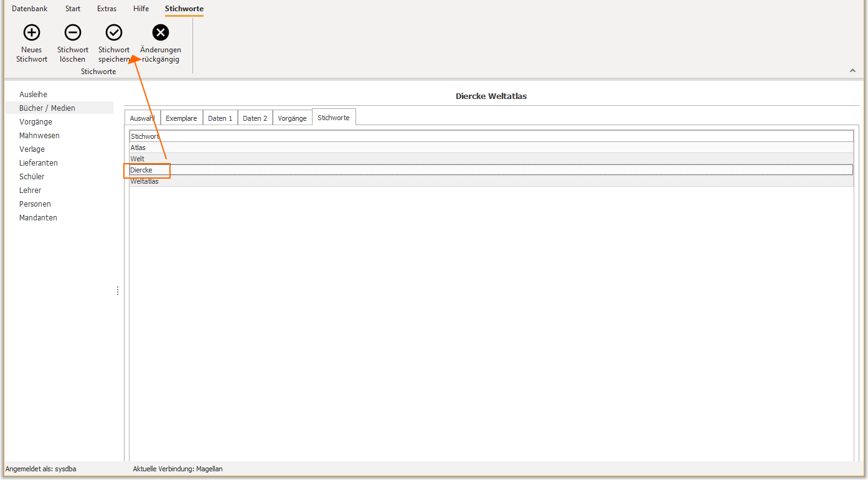This screenshot has width=868, height=480.
Task: Open the Daten 1 tab
Action: click(x=220, y=118)
